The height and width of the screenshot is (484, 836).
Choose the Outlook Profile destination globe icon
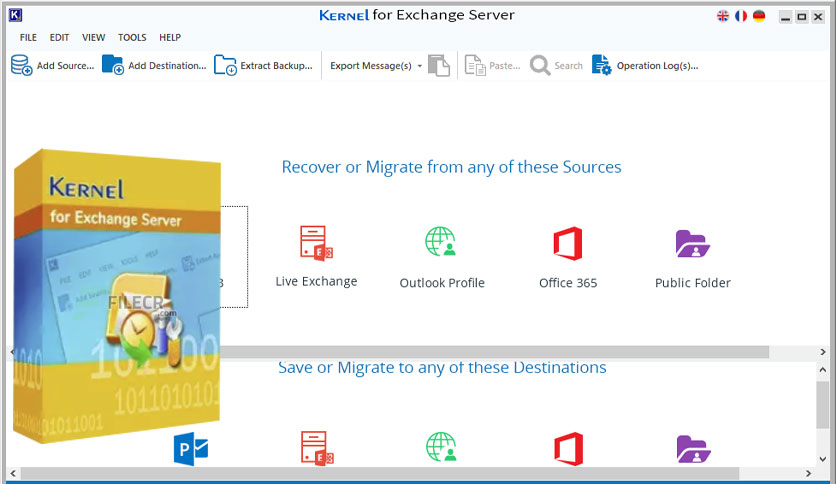(441, 447)
